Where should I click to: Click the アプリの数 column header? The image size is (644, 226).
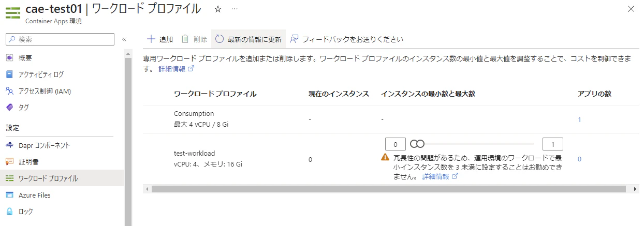595,94
